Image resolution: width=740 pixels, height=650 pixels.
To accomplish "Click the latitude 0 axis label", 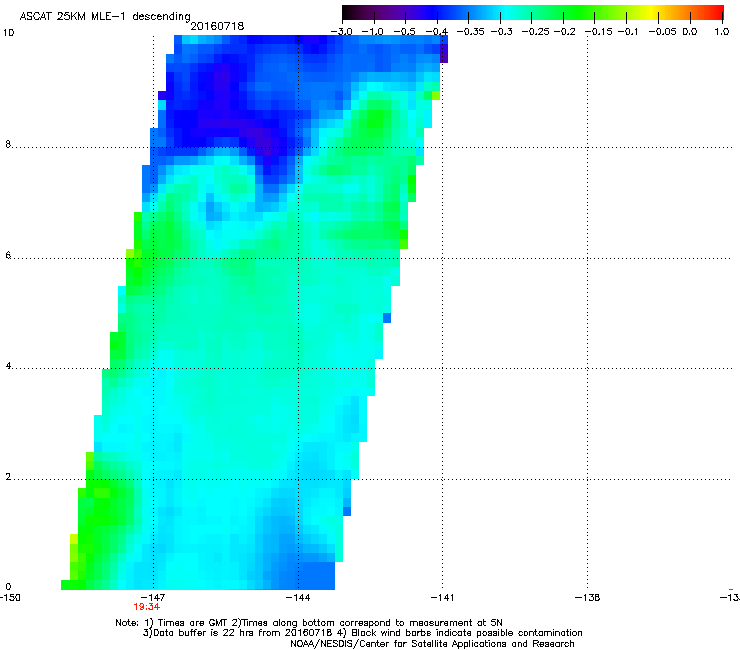I will [x=8, y=587].
